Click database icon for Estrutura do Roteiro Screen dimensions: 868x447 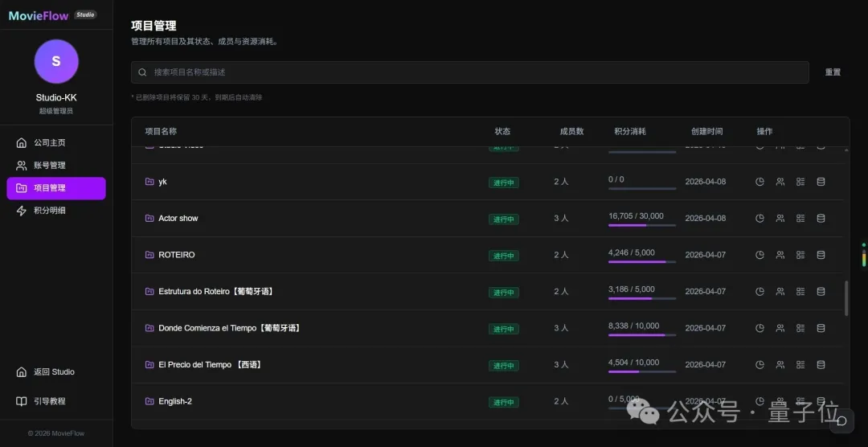click(x=821, y=291)
